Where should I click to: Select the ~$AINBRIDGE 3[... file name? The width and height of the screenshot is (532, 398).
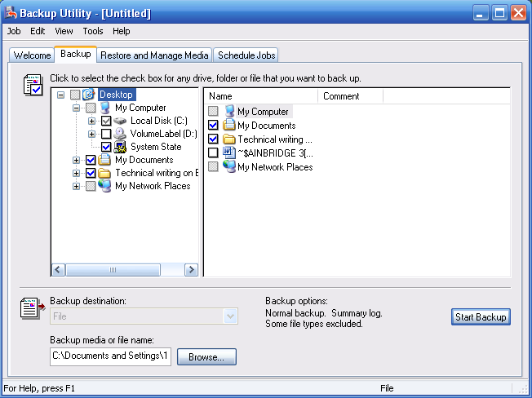275,153
